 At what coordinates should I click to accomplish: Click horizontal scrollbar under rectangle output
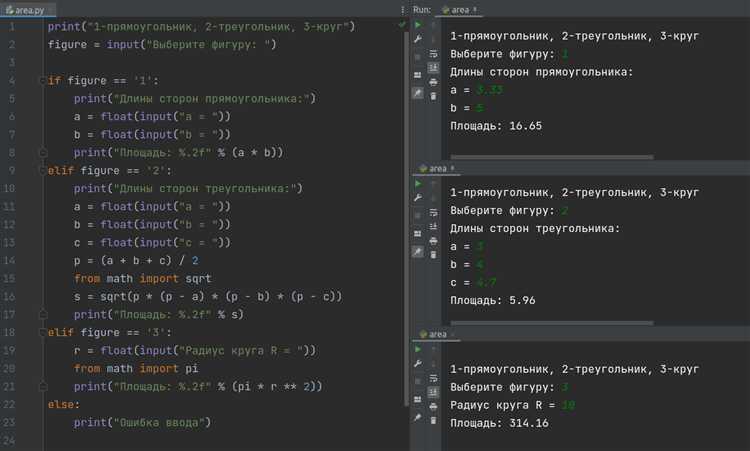pos(551,157)
